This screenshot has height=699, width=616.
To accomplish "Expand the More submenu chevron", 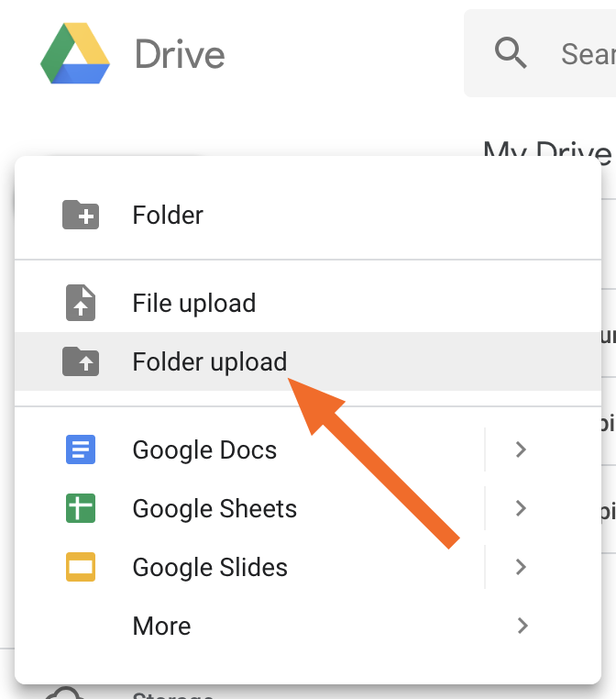I will [x=522, y=626].
